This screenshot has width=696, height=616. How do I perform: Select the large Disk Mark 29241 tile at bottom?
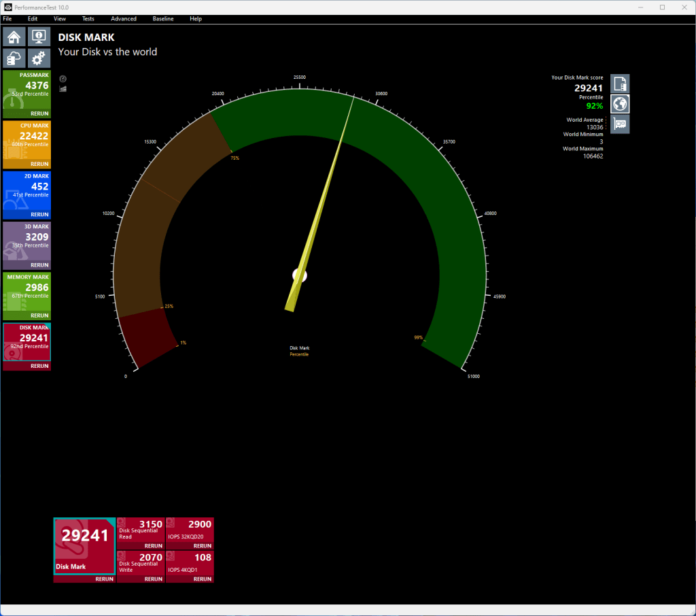(84, 546)
